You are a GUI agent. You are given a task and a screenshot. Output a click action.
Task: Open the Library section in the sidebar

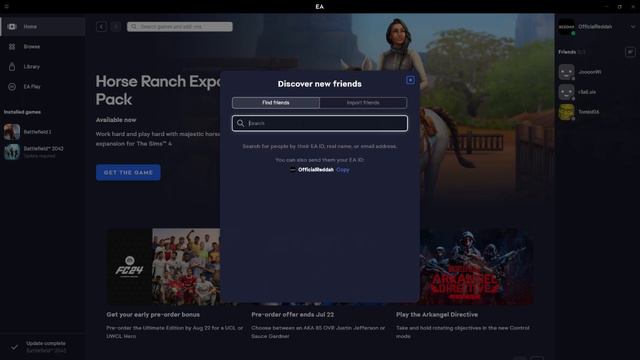pyautogui.click(x=43, y=67)
